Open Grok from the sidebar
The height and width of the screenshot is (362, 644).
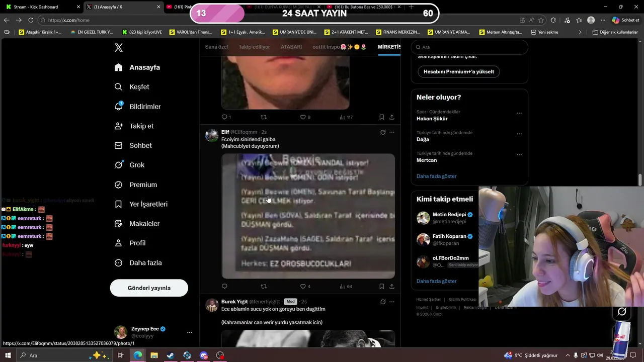tap(130, 165)
